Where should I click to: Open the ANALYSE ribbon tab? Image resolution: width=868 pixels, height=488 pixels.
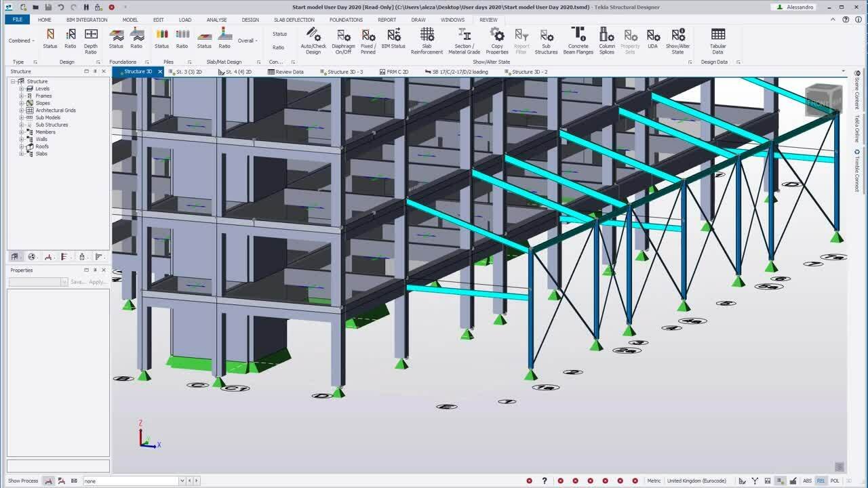(x=216, y=20)
